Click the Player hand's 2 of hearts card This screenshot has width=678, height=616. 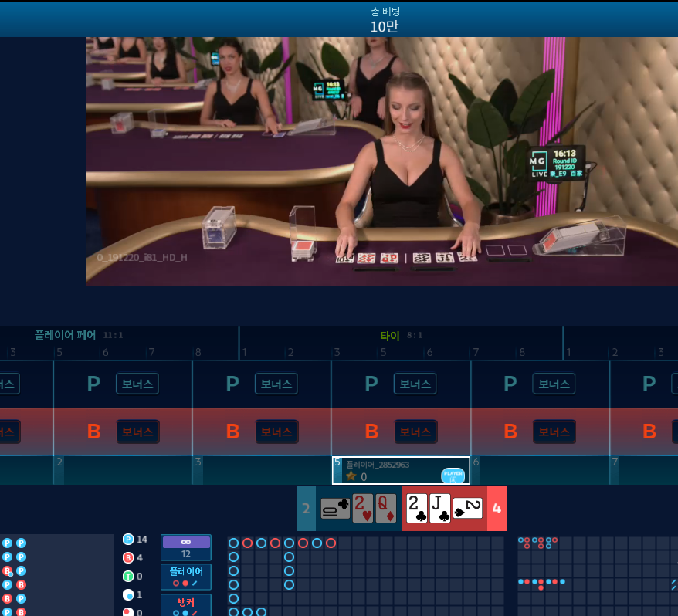click(363, 509)
